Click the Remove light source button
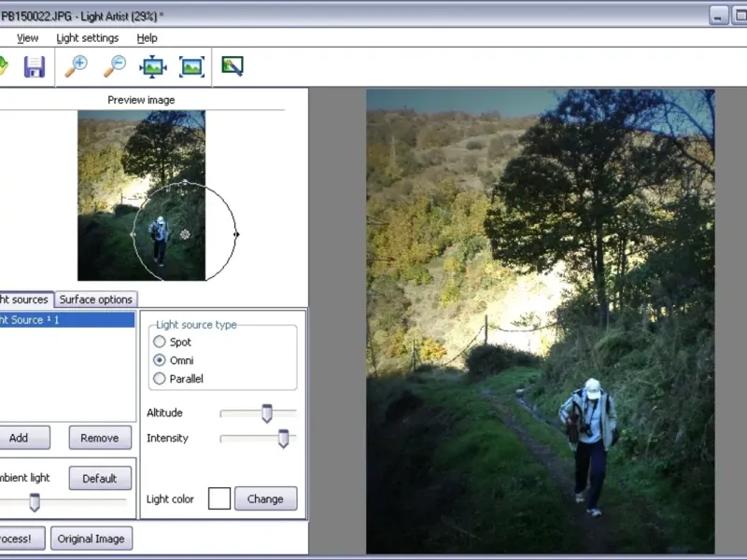 (x=100, y=438)
